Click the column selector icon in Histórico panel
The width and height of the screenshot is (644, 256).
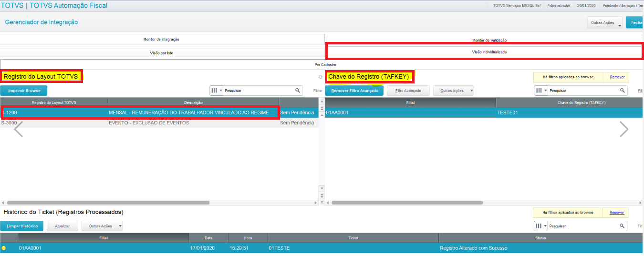pos(539,226)
